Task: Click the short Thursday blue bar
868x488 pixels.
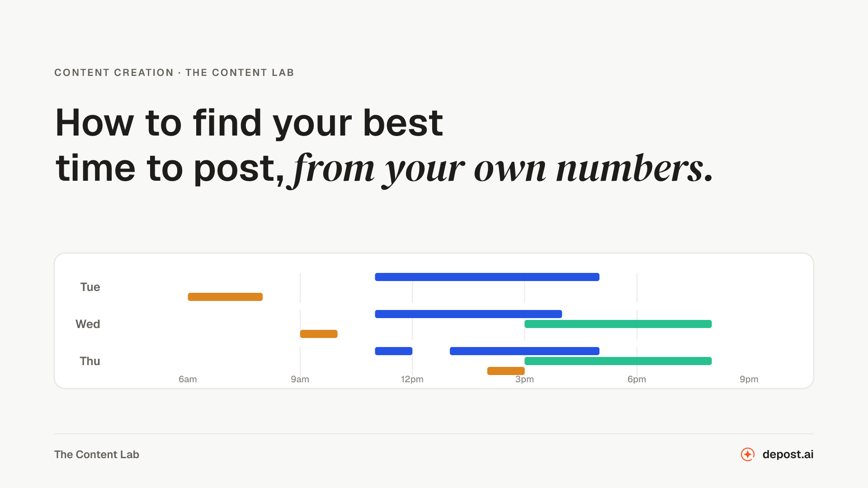Action: (393, 351)
